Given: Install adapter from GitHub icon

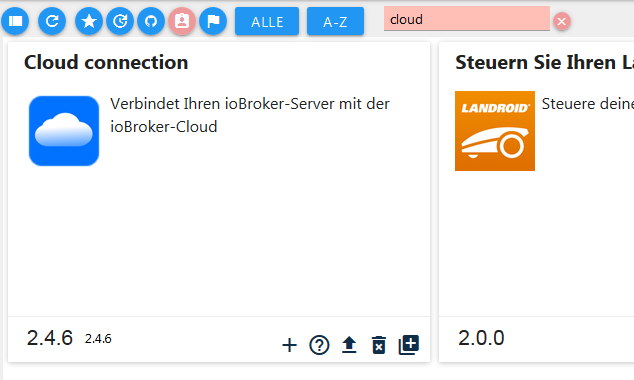Looking at the screenshot, I should pos(151,21).
